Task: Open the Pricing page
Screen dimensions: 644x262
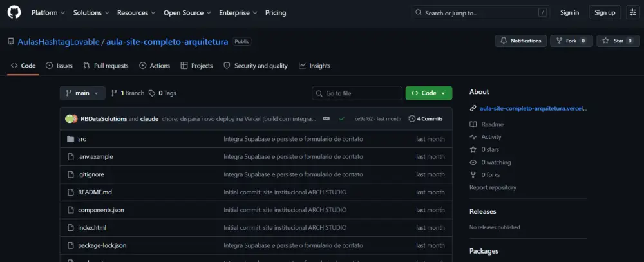Action: pos(276,13)
